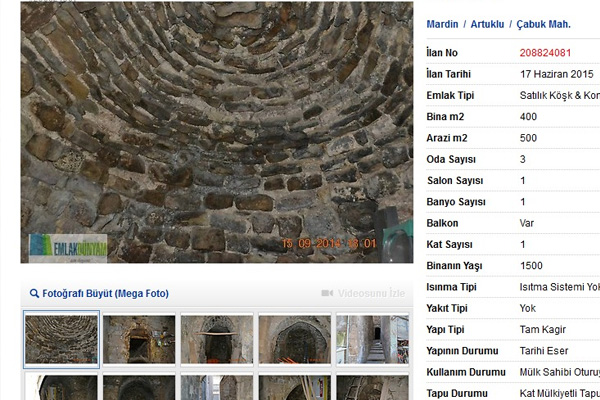Open the Artuklu breadcrumb link
The width and height of the screenshot is (600, 400).
(487, 24)
